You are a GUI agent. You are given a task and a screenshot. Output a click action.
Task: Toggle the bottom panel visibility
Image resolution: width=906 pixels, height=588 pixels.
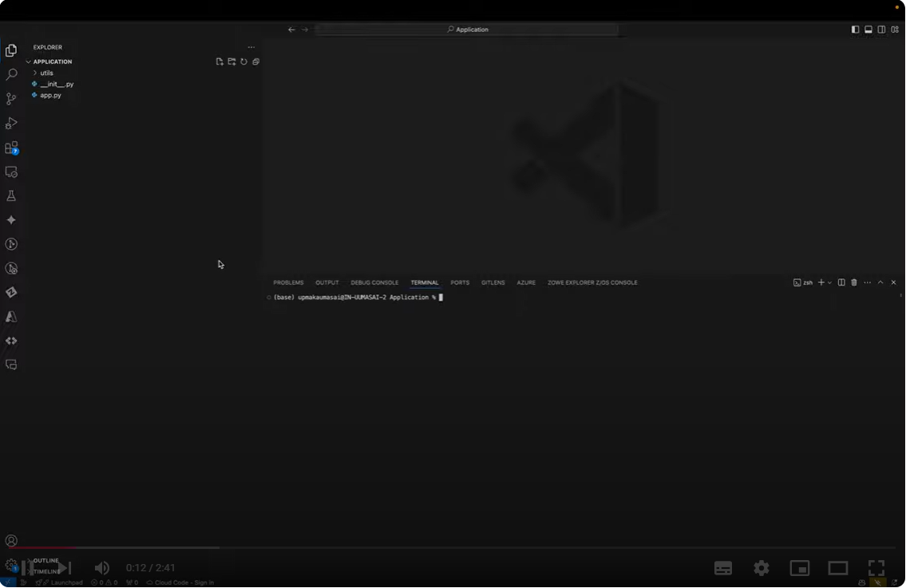tap(868, 30)
